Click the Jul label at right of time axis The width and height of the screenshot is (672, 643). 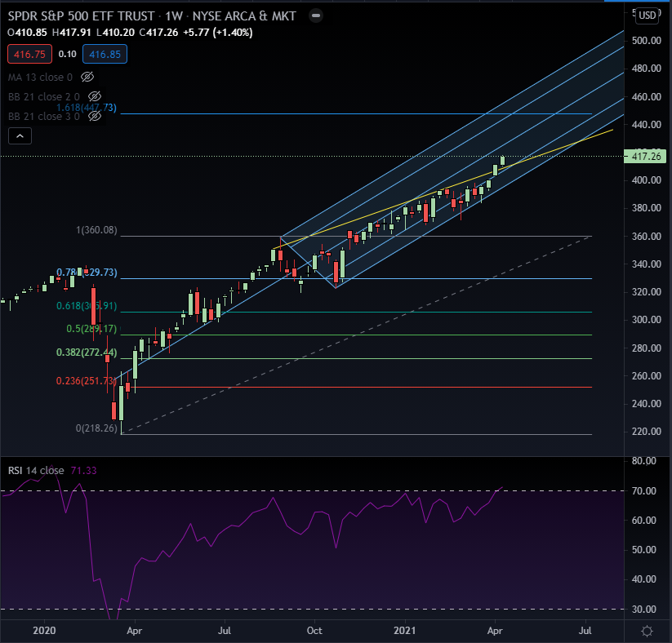pos(585,631)
